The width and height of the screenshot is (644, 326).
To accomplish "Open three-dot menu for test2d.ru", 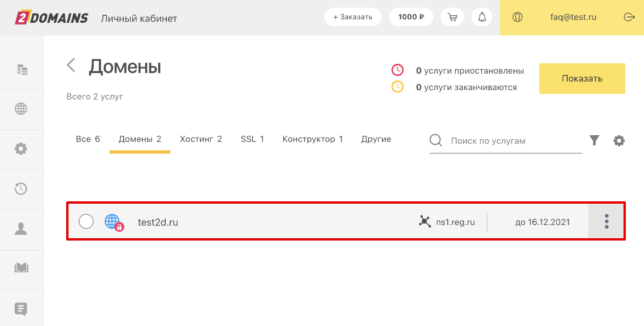I will pyautogui.click(x=607, y=221).
